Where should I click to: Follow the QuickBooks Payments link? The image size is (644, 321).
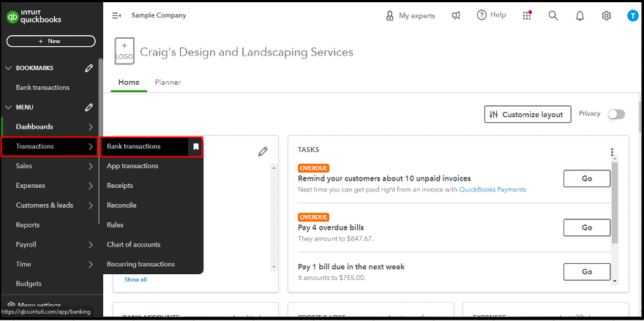(x=492, y=189)
